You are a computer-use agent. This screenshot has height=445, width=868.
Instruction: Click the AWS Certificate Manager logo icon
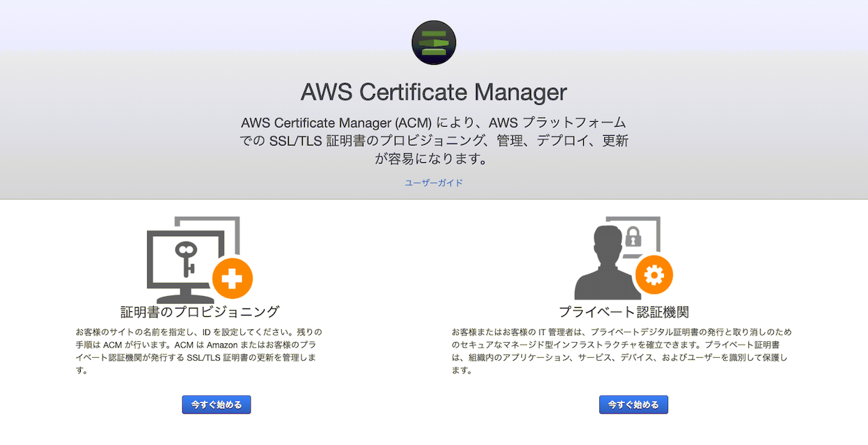pos(434,42)
